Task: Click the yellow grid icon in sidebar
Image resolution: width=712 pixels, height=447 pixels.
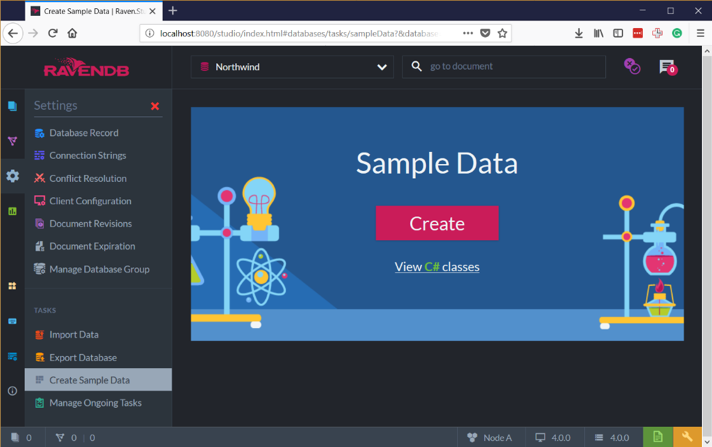Action: tap(12, 286)
